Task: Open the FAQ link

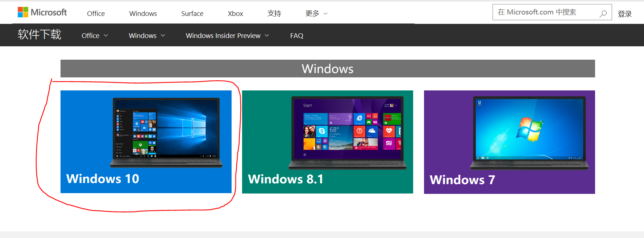Action: coord(296,35)
